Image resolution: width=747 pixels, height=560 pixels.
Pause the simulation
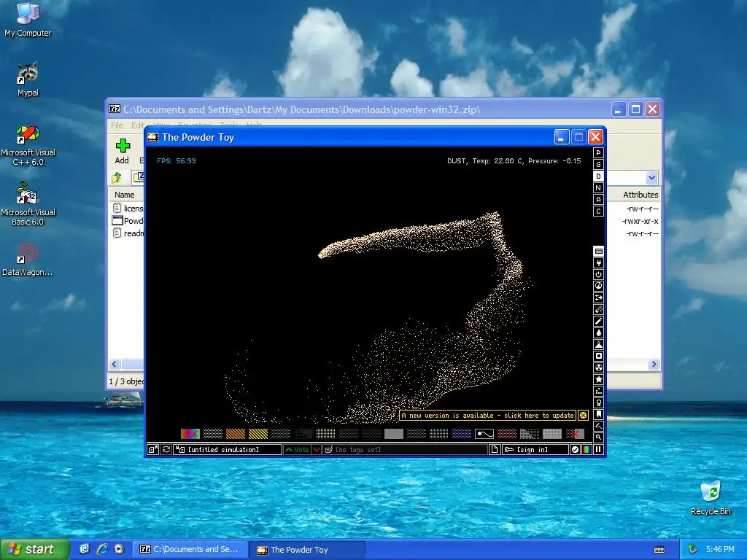(x=598, y=449)
